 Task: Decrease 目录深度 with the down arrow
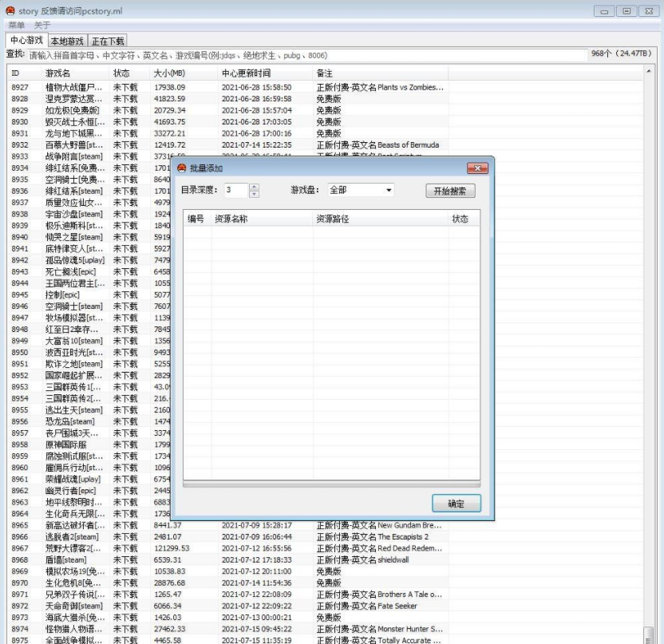[x=255, y=194]
